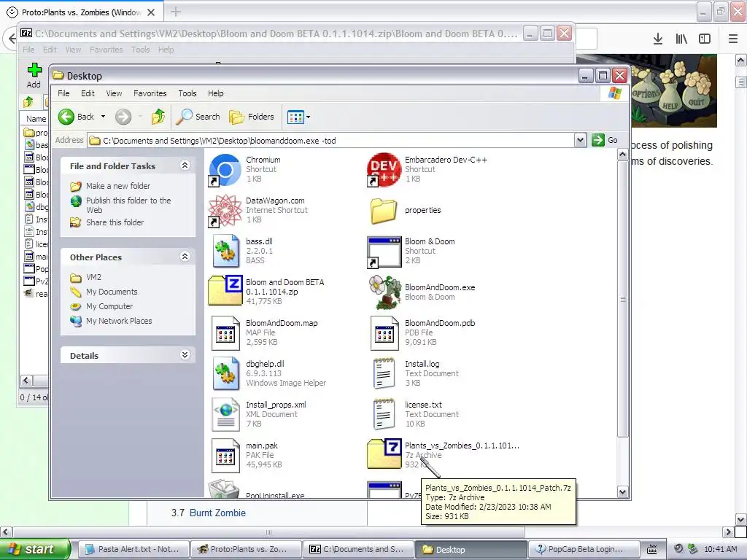Click Make a new folder link
Viewport: 747px width, 560px height.
click(x=118, y=186)
